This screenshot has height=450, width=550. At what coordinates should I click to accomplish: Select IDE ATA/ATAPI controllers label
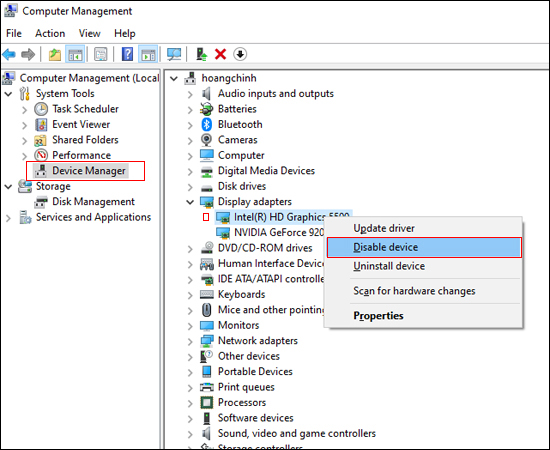(271, 279)
